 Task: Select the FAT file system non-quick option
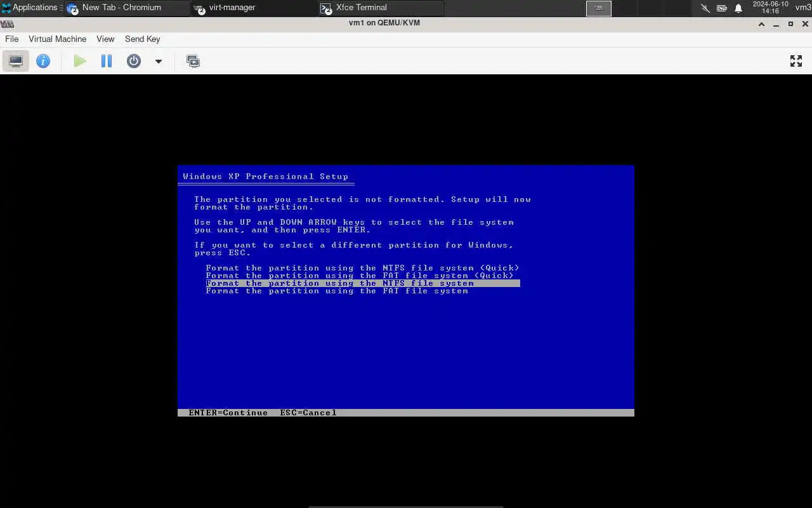(337, 291)
